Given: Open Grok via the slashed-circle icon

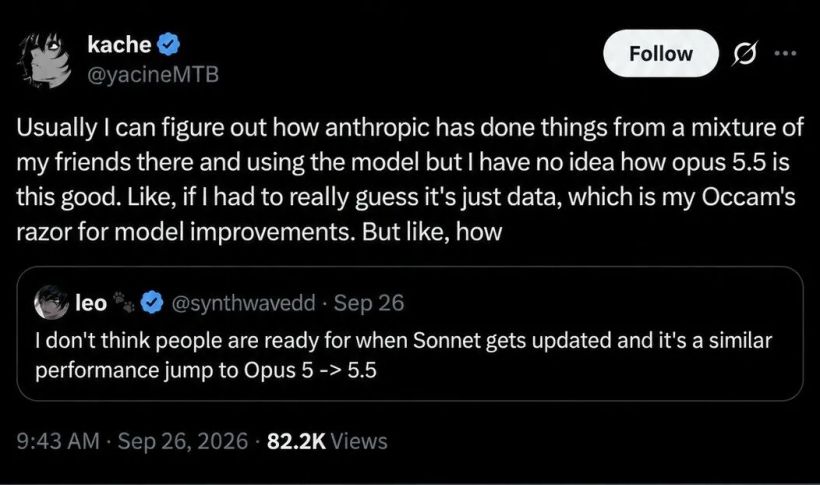Looking at the screenshot, I should (745, 53).
